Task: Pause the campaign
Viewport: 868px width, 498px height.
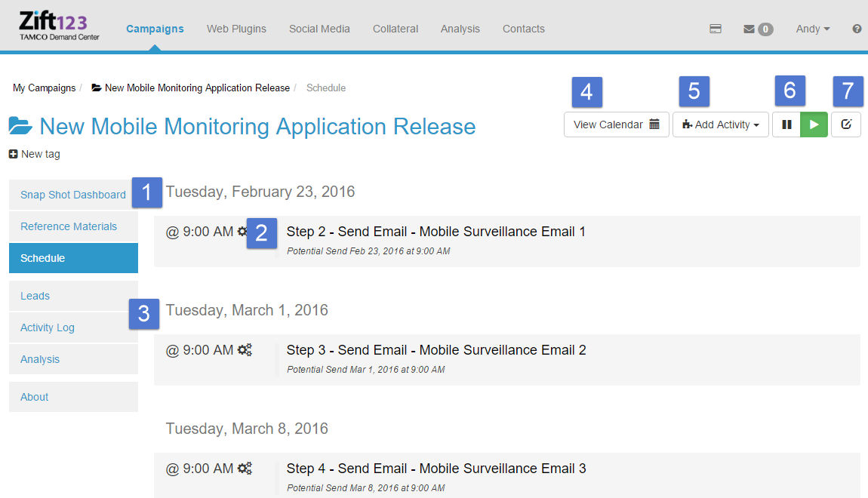Action: pos(786,124)
